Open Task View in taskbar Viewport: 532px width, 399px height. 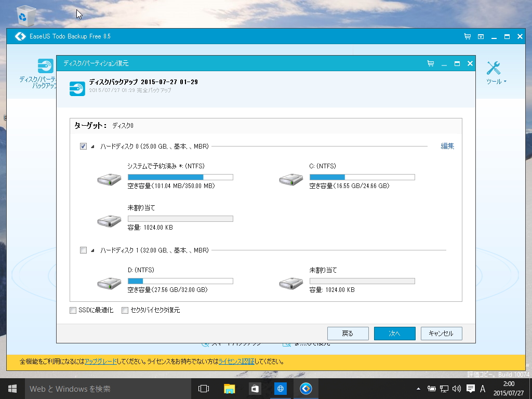click(x=204, y=389)
